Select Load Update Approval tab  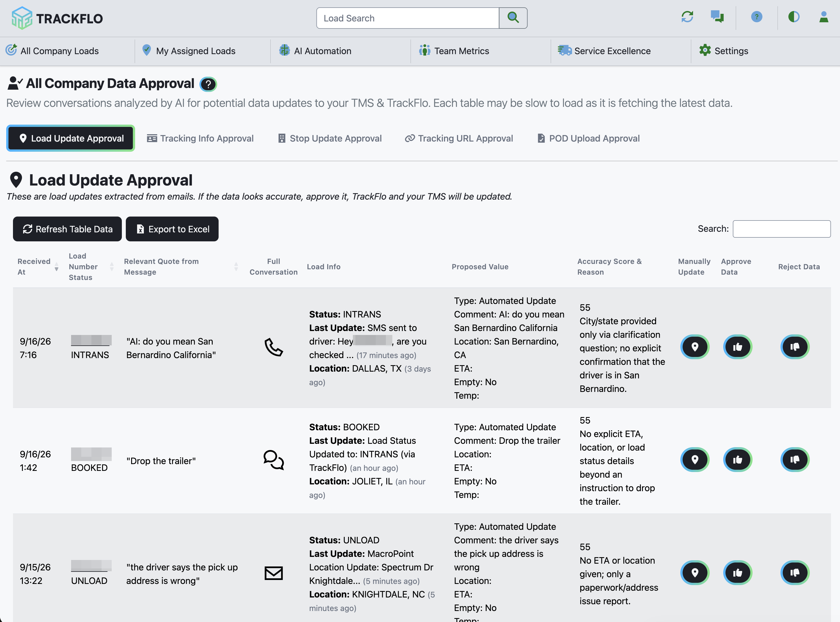pos(71,138)
